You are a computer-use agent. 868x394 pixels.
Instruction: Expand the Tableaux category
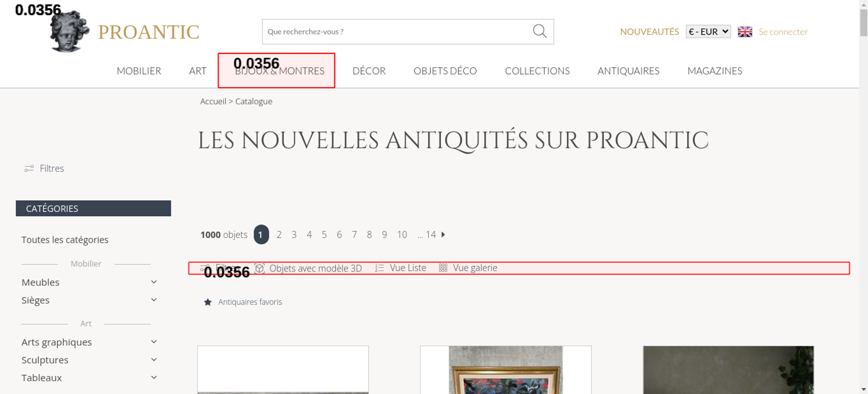click(x=154, y=378)
